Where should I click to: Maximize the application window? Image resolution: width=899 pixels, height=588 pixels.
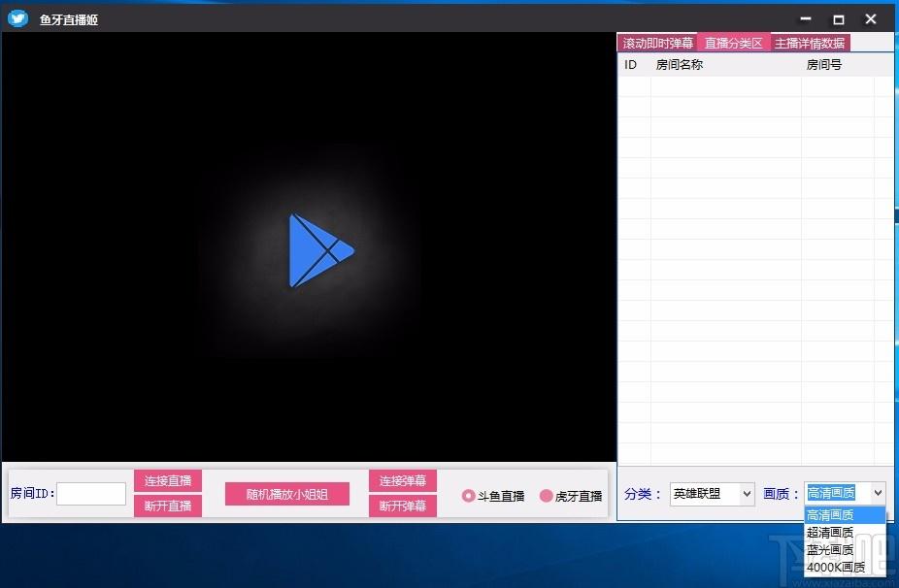point(838,19)
